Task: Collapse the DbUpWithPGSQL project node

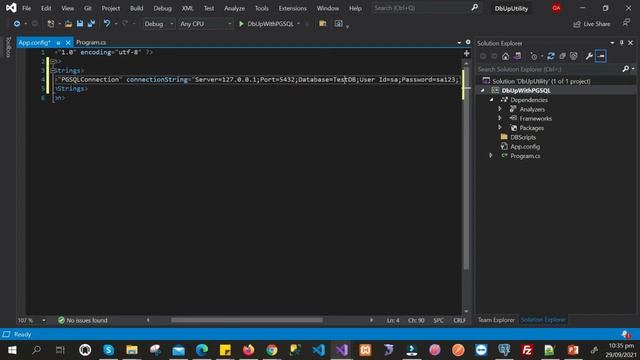Action: [x=483, y=91]
